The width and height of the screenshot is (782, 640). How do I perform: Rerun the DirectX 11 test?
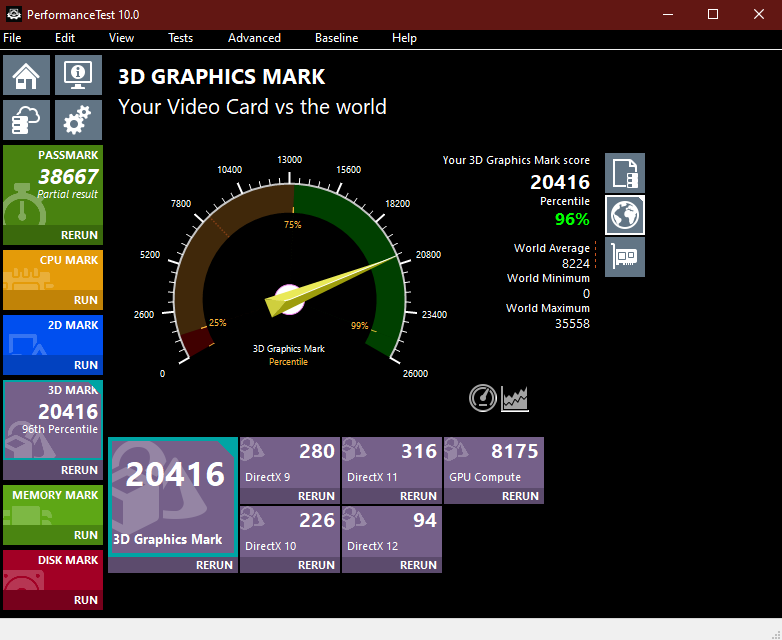pos(392,496)
